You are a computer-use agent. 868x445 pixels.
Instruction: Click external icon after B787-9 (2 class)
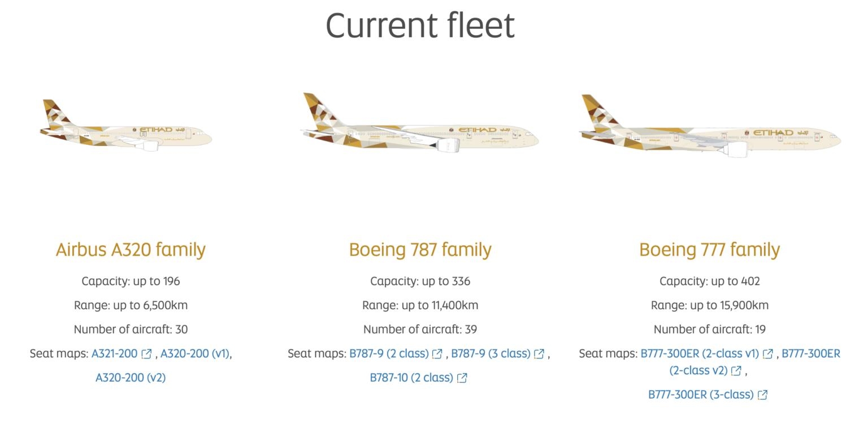[437, 354]
